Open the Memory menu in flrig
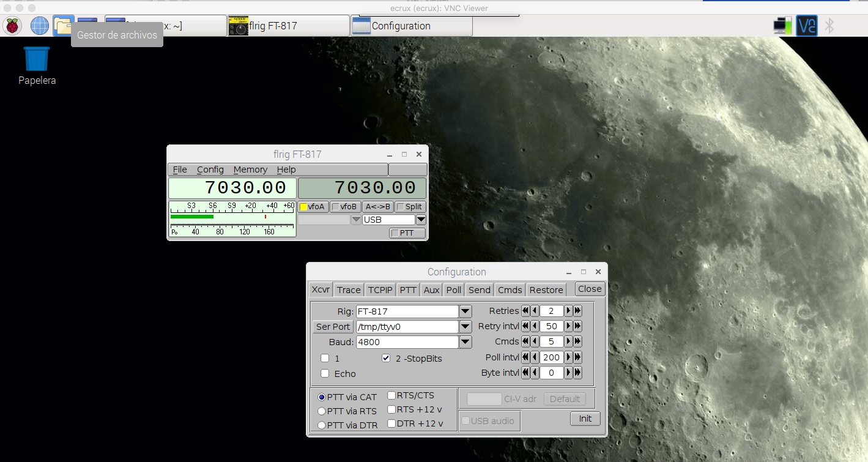This screenshot has width=868, height=462. click(250, 170)
